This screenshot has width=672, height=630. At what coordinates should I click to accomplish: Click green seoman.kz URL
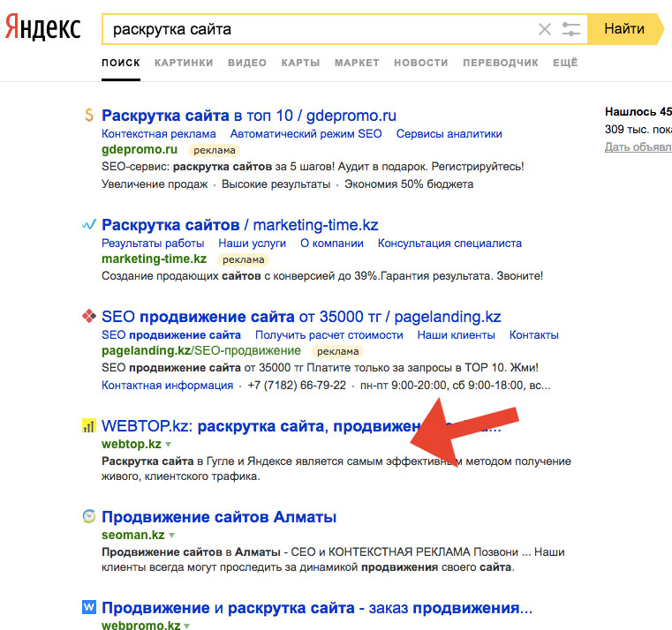(132, 535)
